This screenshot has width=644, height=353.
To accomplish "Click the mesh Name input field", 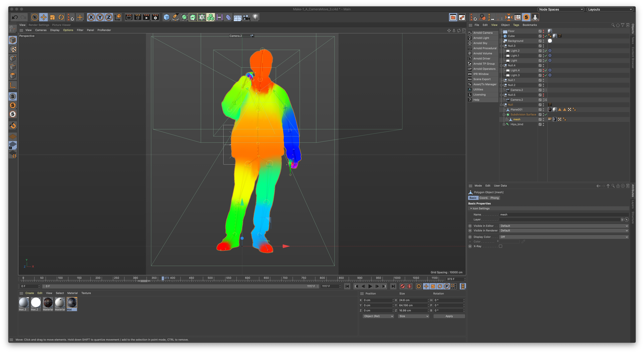I will point(564,215).
